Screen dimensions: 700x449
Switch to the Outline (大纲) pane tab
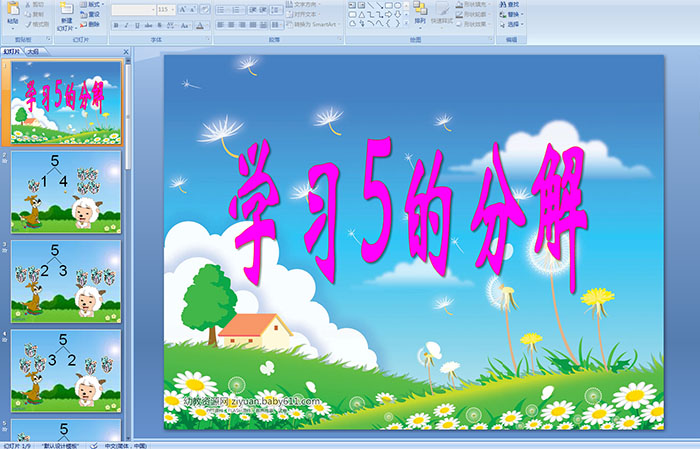(33, 52)
